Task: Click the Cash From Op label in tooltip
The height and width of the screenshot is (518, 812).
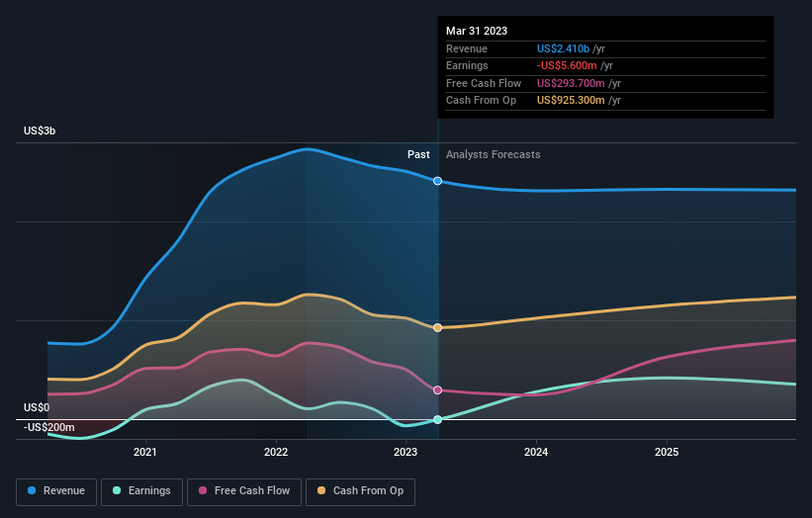Action: point(481,101)
